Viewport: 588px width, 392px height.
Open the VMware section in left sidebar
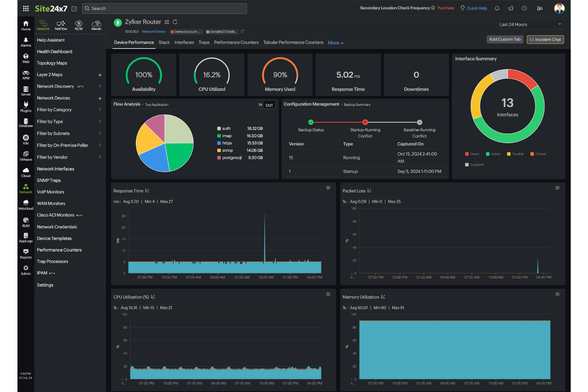[25, 156]
